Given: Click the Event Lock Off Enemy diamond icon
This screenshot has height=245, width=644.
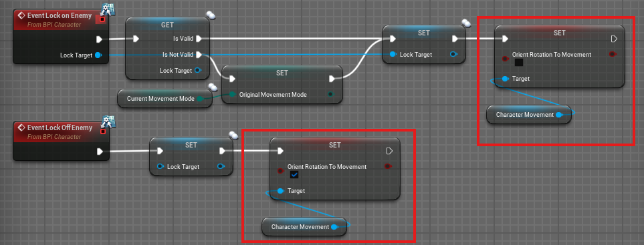Looking at the screenshot, I should point(22,128).
